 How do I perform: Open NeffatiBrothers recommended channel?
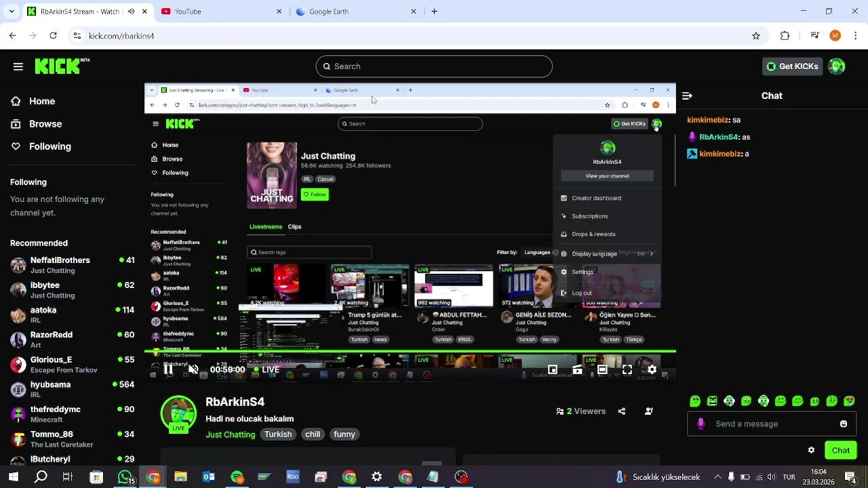click(72, 265)
